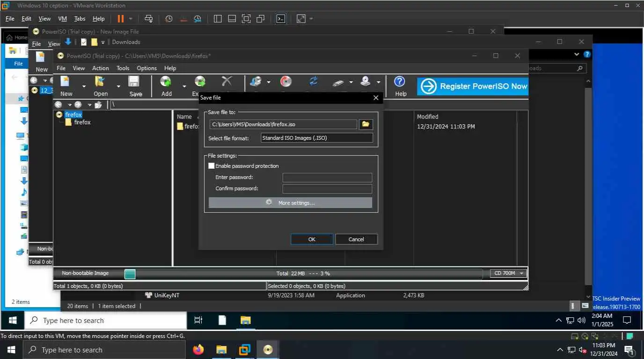
Task: Click OK in the Save file dialog
Action: tap(312, 239)
